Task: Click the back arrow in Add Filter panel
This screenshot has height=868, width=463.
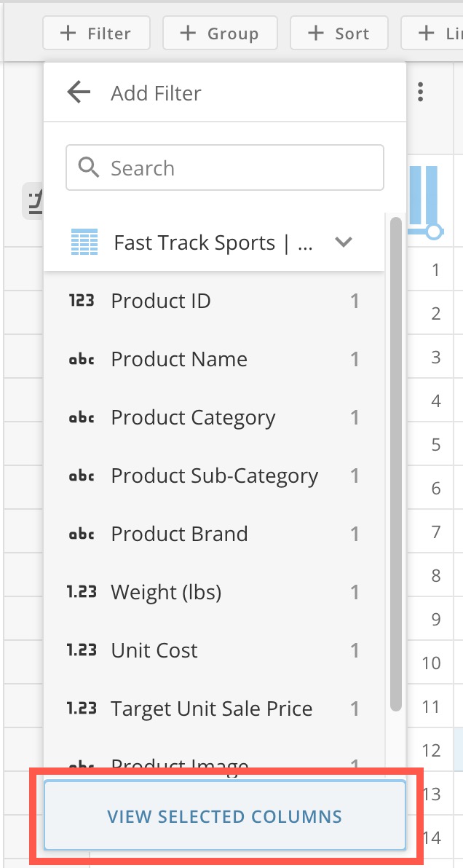Action: 79,92
